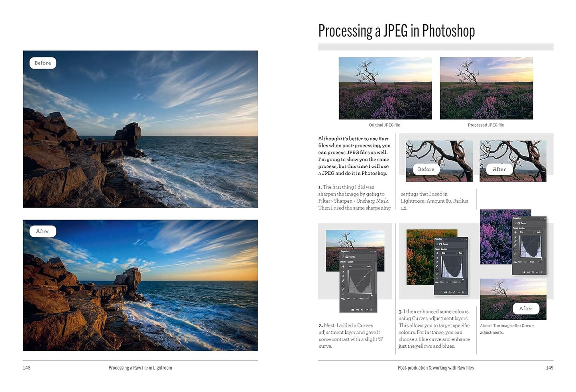Click the clip-to-layer icon at panel bottom
Image resolution: width=576 pixels, height=392 pixels.
coord(353,310)
